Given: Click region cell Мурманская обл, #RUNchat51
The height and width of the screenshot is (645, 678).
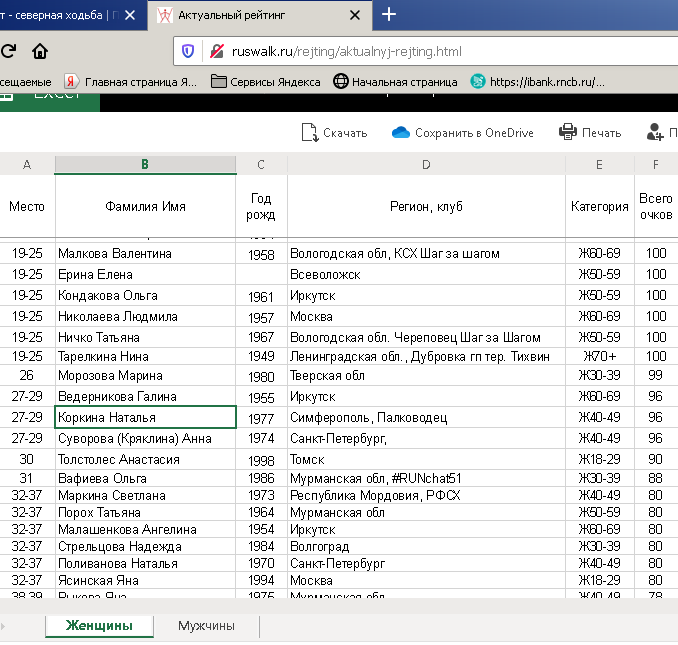Looking at the screenshot, I should click(426, 479).
